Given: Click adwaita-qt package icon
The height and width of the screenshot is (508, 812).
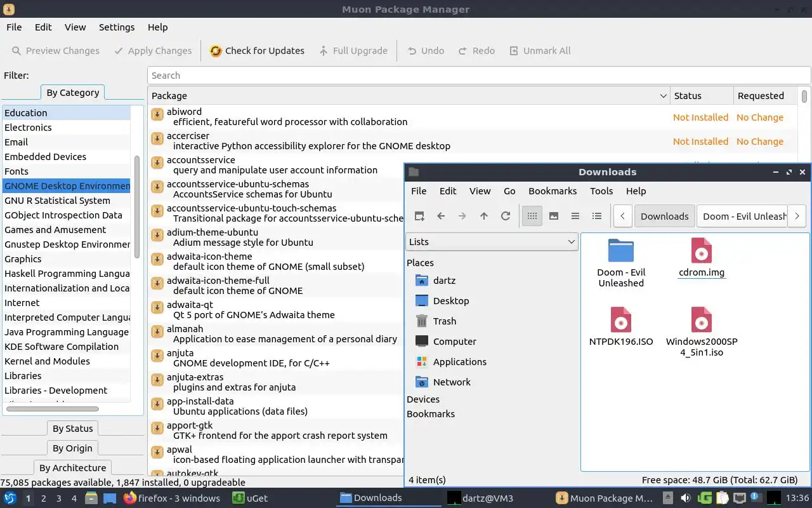Looking at the screenshot, I should click(x=157, y=307).
